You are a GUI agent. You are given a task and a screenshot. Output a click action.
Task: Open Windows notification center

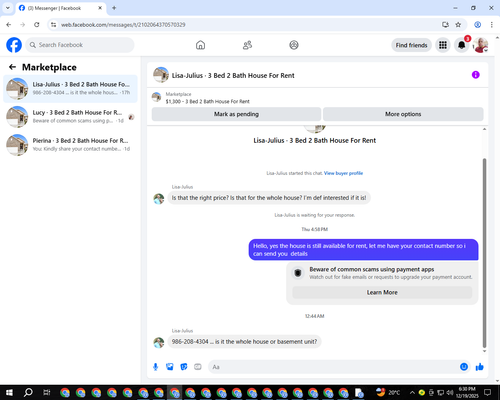tap(488, 392)
